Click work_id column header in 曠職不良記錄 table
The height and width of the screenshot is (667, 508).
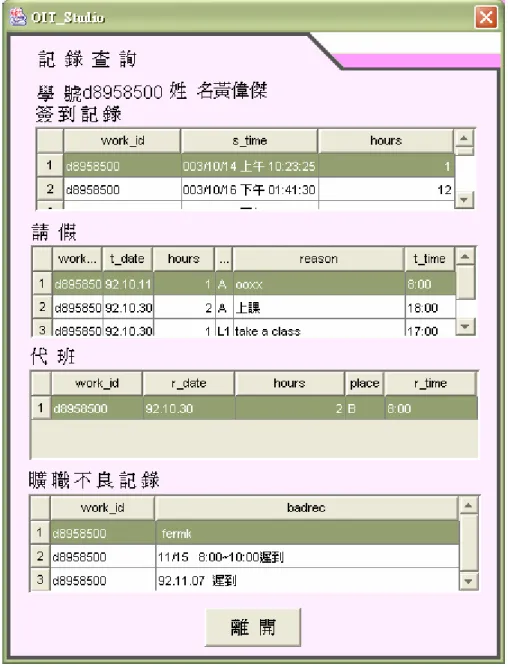102,507
